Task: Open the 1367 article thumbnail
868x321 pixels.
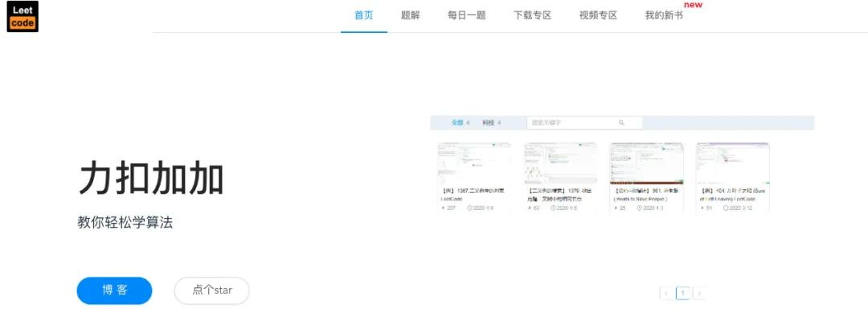Action: click(474, 163)
